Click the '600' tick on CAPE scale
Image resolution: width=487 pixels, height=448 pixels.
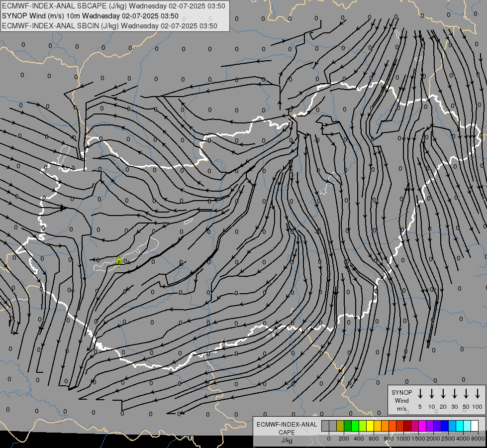point(374,439)
